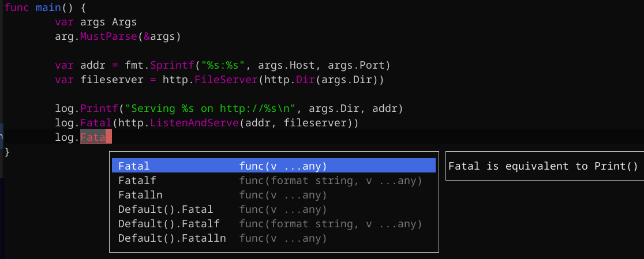Choose Fatalf from the autocomplete list
This screenshot has width=644, height=259.
pos(137,181)
